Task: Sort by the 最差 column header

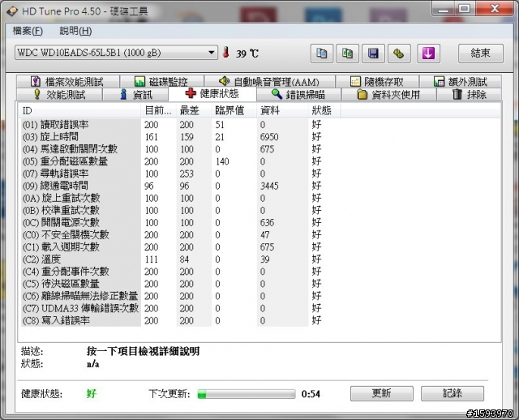Action: 194,110
